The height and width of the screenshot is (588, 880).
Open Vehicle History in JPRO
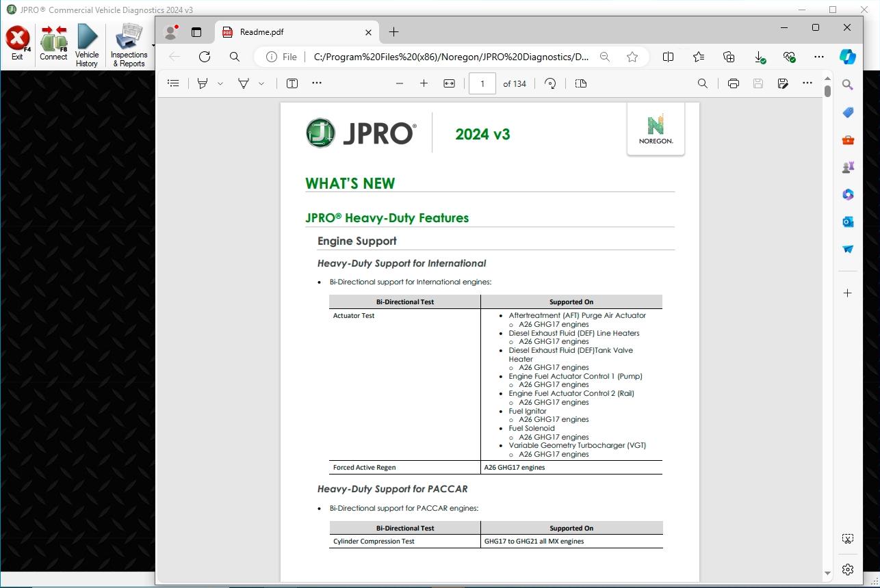(86, 42)
